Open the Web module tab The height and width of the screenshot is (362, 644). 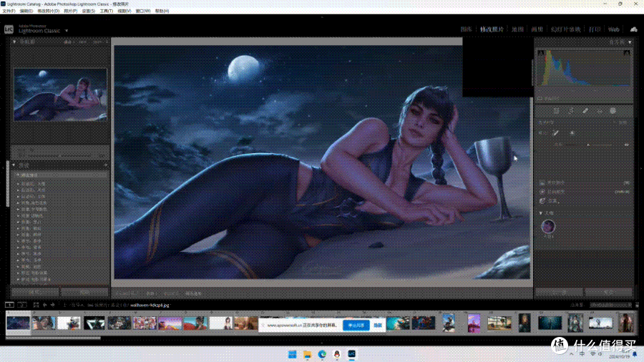(614, 29)
